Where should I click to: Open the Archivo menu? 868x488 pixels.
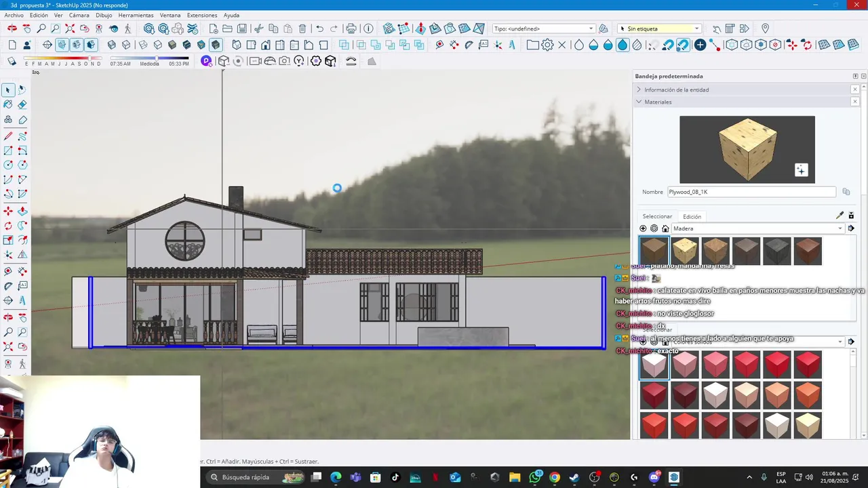point(14,15)
